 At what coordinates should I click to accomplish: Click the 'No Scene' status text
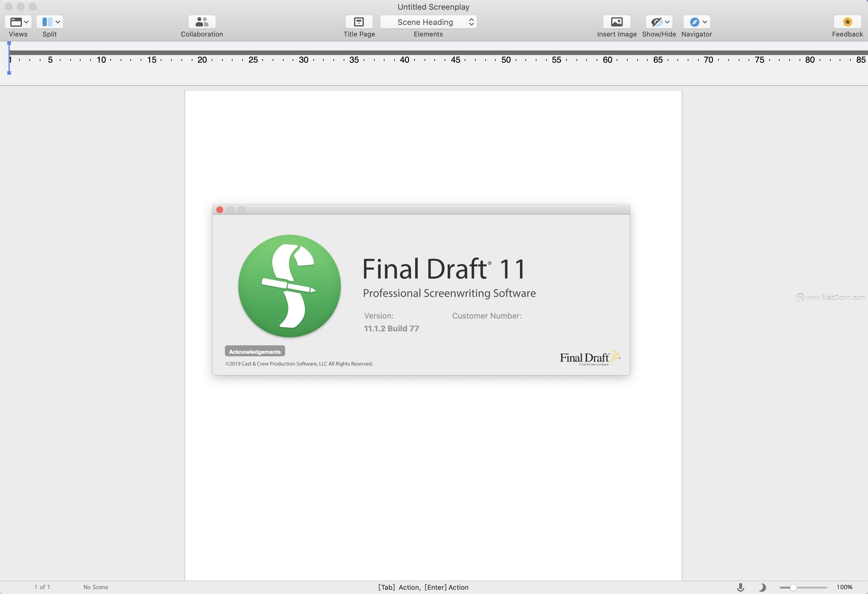pyautogui.click(x=96, y=587)
